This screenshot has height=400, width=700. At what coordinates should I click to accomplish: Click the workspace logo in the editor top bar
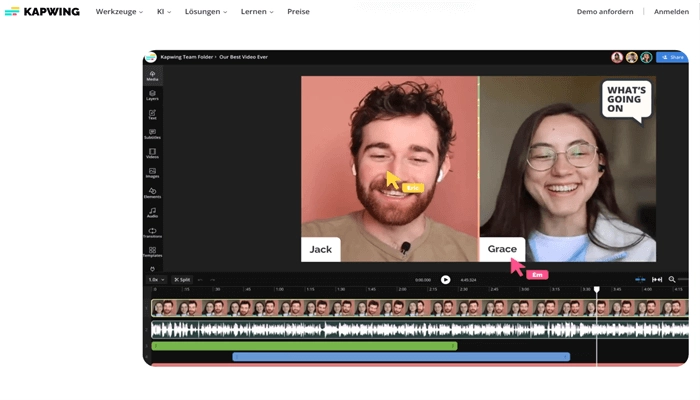[151, 57]
